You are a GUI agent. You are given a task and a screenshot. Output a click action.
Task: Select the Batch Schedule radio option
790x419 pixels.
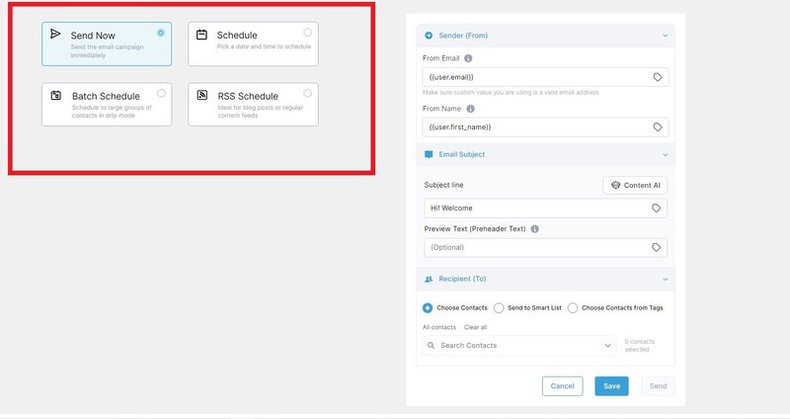tap(161, 93)
